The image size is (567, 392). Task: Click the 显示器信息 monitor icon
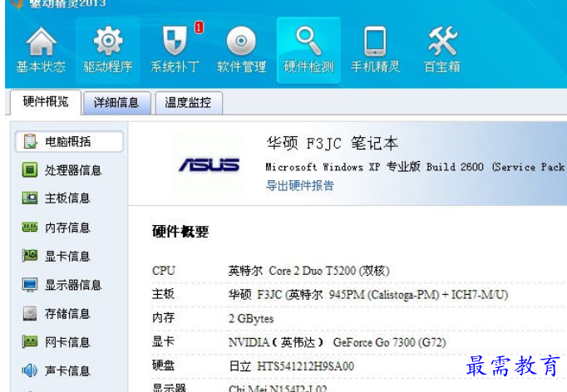(30, 285)
